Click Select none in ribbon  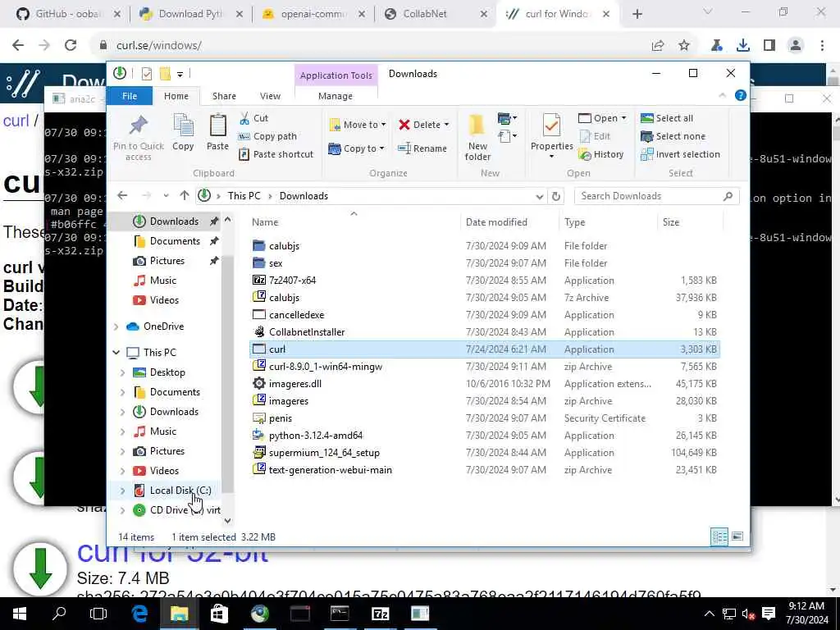pyautogui.click(x=673, y=136)
